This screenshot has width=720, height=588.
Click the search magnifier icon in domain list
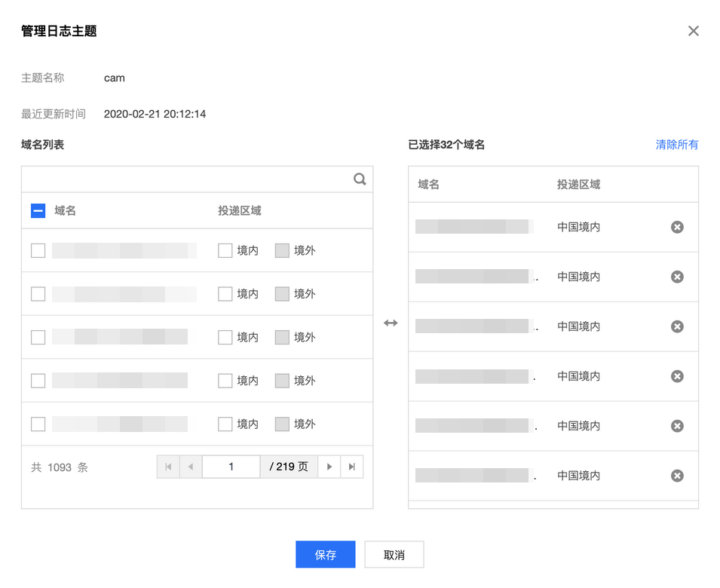point(360,179)
